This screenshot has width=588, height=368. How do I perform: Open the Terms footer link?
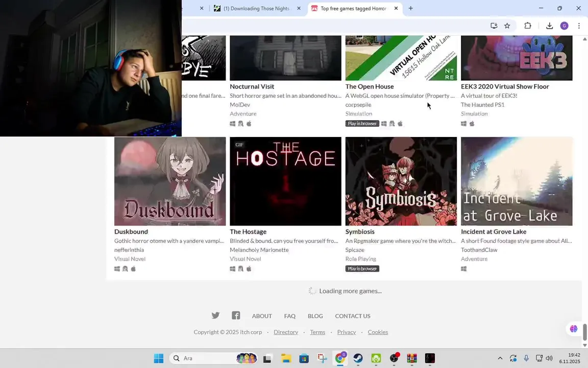317,332
